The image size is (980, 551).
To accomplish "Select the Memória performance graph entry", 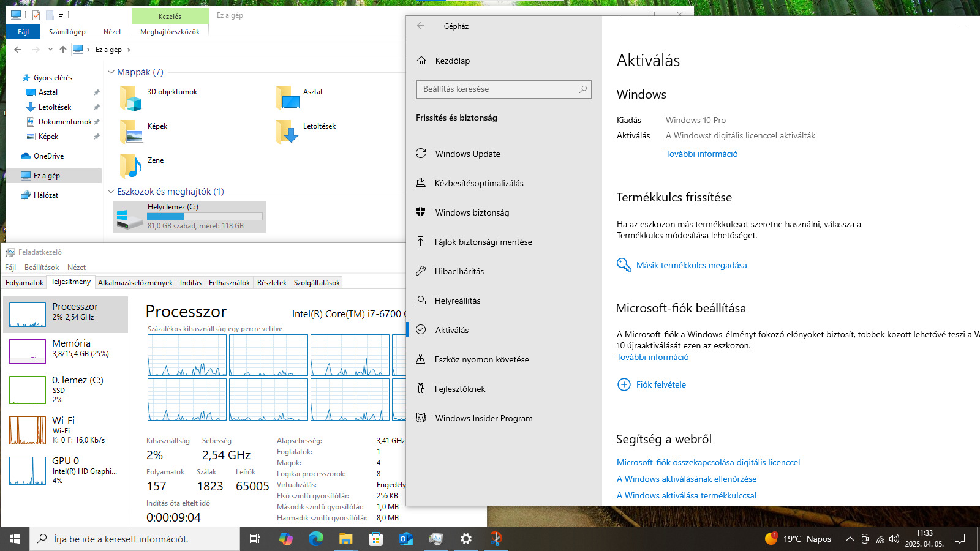I will tap(66, 351).
